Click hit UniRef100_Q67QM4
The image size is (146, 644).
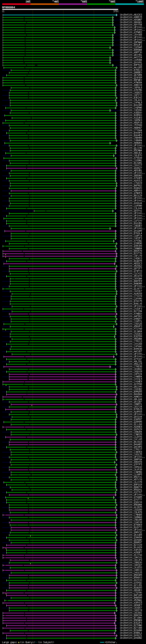click(131, 75)
